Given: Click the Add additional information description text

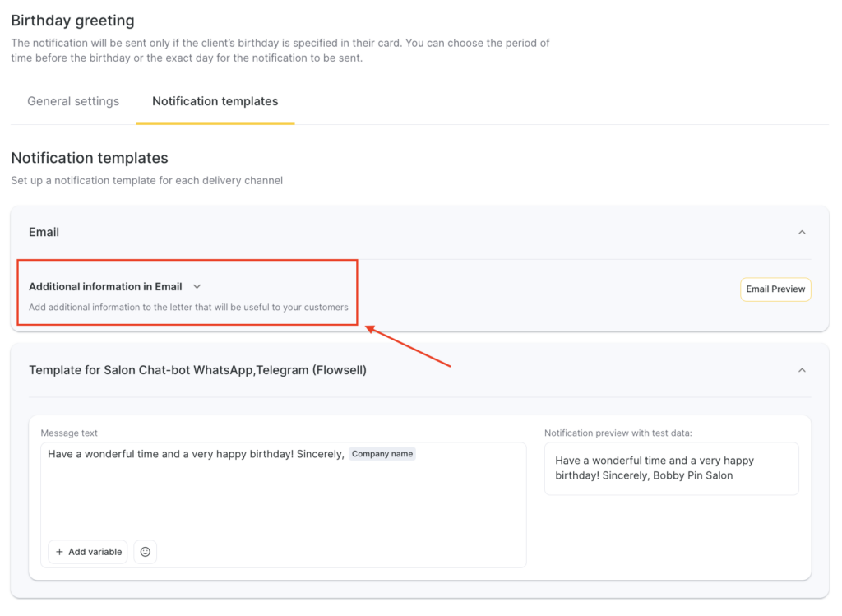Looking at the screenshot, I should tap(188, 308).
